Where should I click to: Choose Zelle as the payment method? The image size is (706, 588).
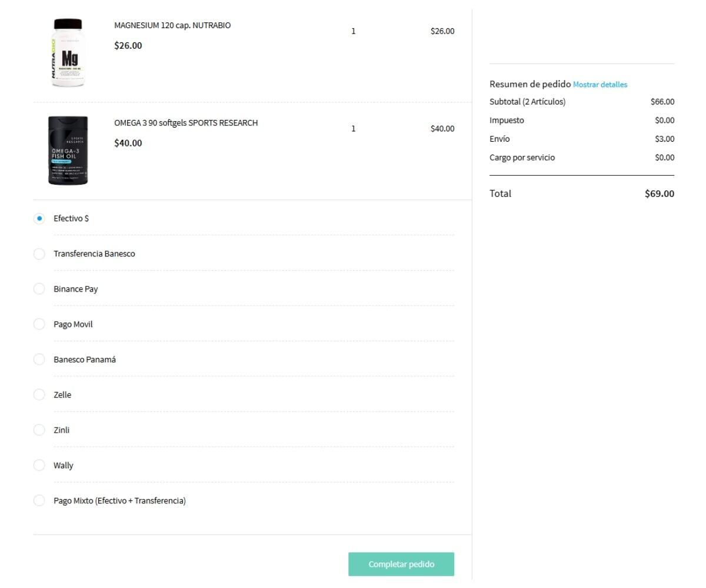click(39, 395)
